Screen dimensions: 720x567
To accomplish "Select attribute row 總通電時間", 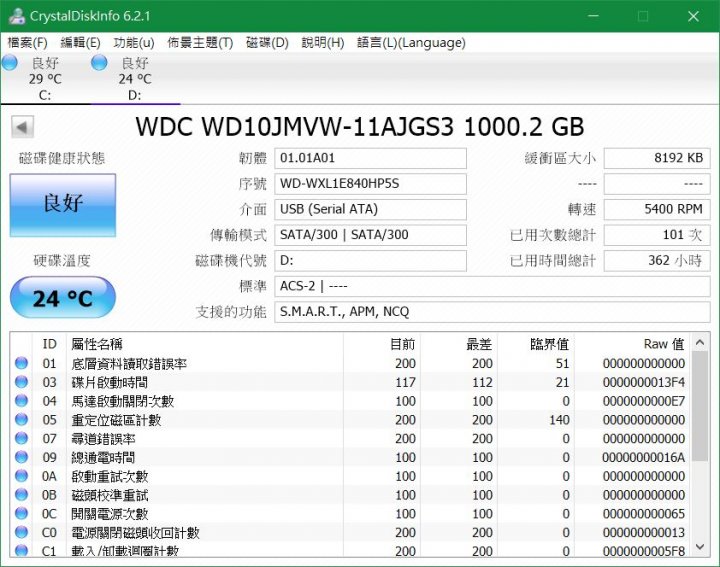I will coord(351,458).
